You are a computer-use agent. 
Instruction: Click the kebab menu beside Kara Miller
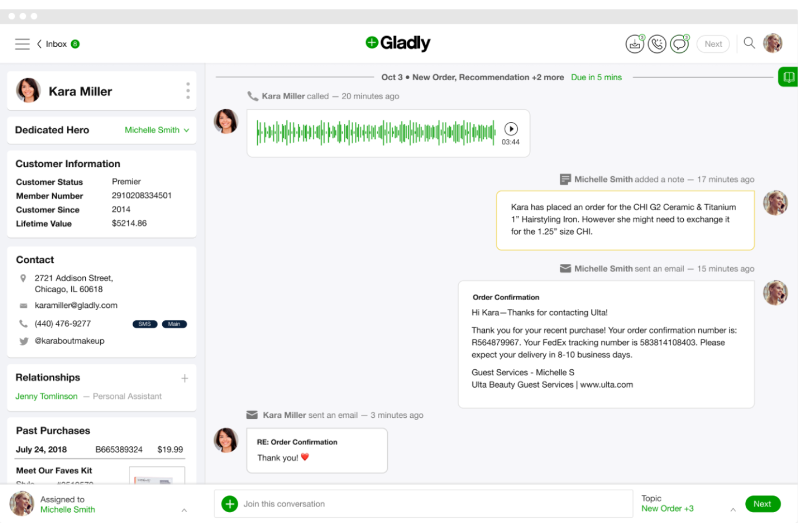click(188, 91)
